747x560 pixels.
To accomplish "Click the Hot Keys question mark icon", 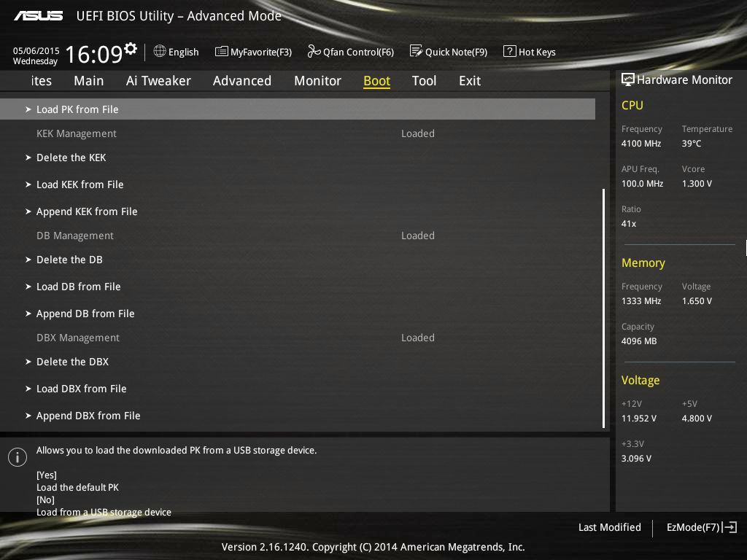I will (509, 51).
